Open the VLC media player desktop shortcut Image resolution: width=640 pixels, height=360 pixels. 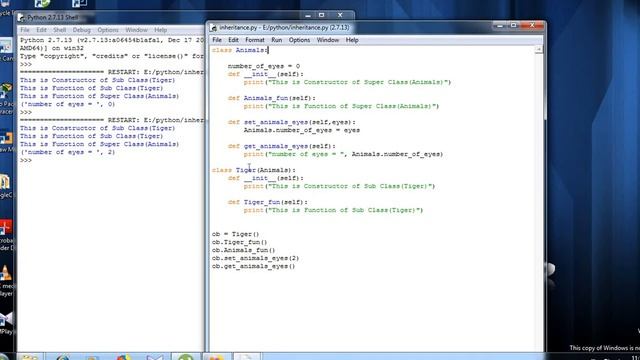pos(6,273)
